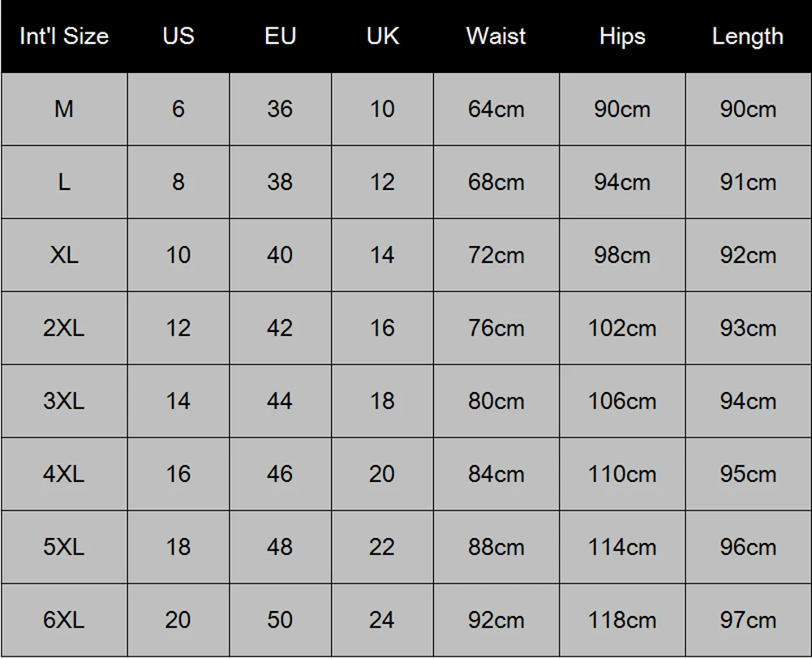The image size is (812, 659).
Task: Select the UK 24 cell
Action: [x=382, y=620]
